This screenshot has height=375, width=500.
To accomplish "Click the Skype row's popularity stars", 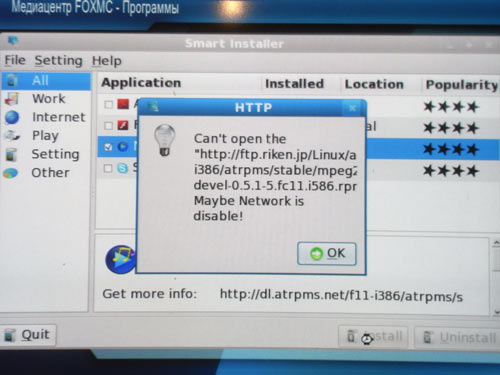I will point(451,171).
